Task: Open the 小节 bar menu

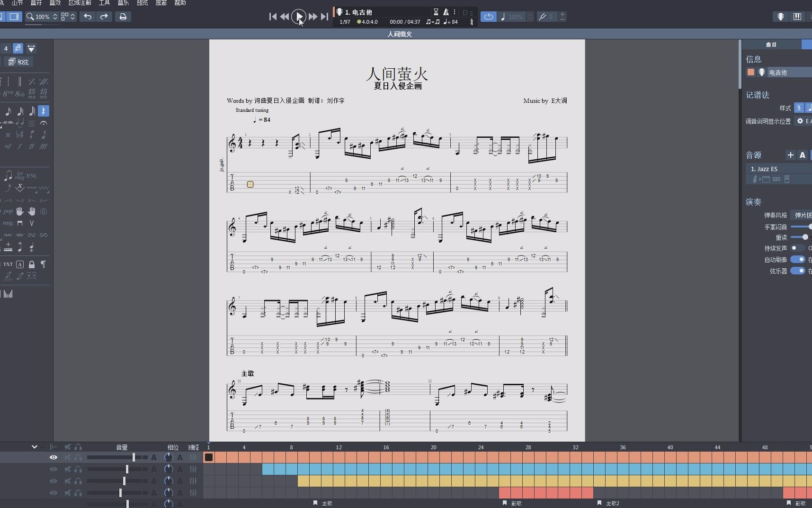Action: (x=18, y=3)
